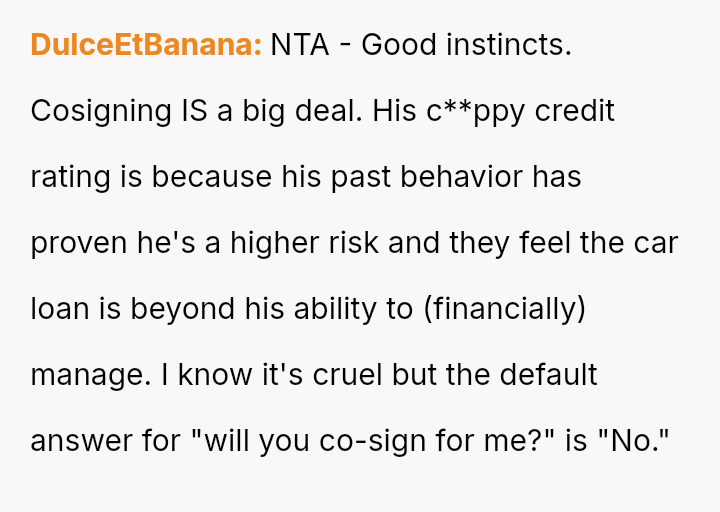Image resolution: width=720 pixels, height=512 pixels.
Task: Click the word "default" in the comment
Action: (548, 375)
